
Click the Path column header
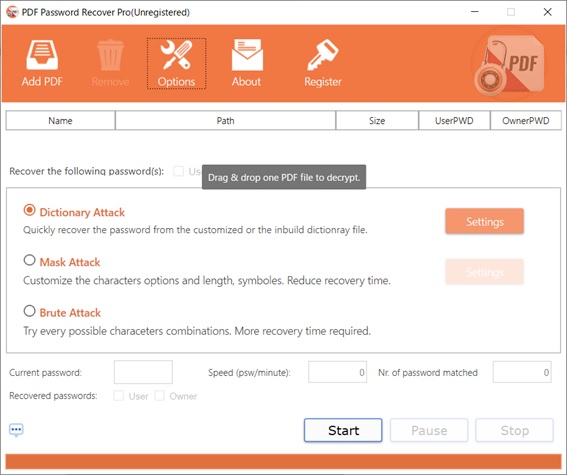225,120
